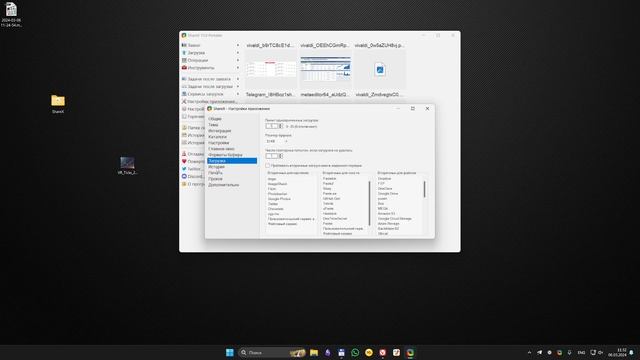Switch to the Печать settings tab
Viewport: 640px width, 360px height.
coord(215,173)
